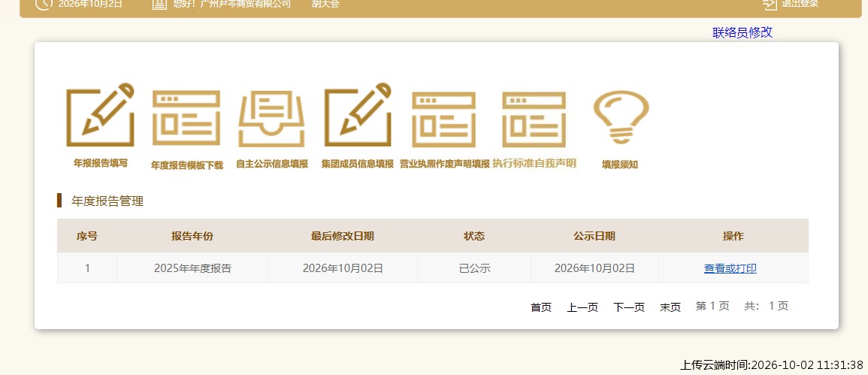Image resolution: width=868 pixels, height=375 pixels.
Task: Click the 操作 column header
Action: pyautogui.click(x=733, y=236)
